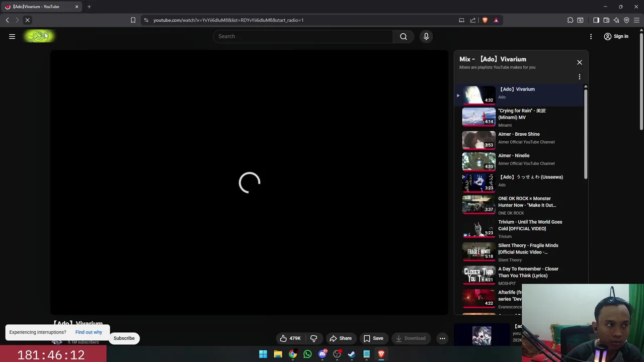Select the 【Ado】Vivarium browser tab
This screenshot has height=362, width=644.
(x=41, y=7)
